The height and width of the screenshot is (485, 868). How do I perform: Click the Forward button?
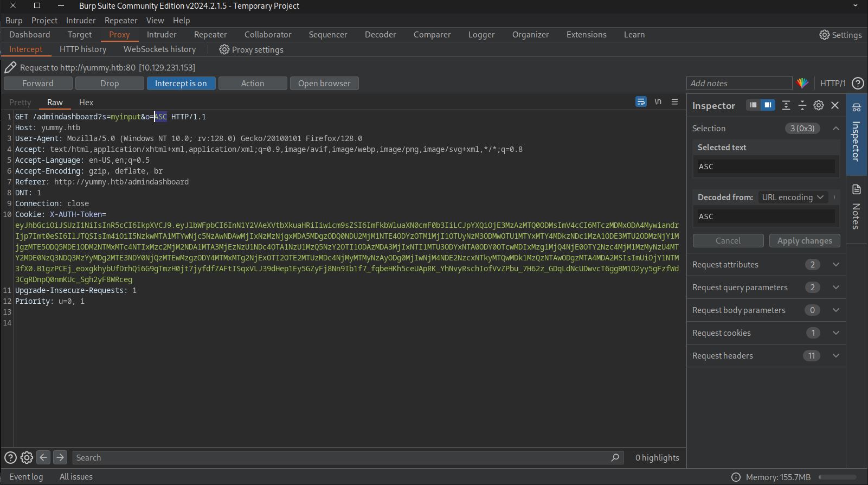click(x=38, y=83)
